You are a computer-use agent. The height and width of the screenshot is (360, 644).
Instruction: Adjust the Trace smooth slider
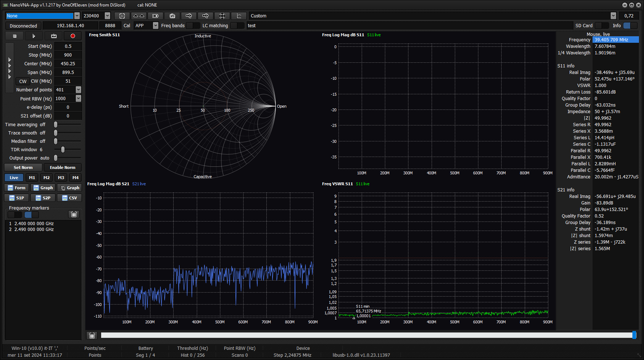point(55,133)
